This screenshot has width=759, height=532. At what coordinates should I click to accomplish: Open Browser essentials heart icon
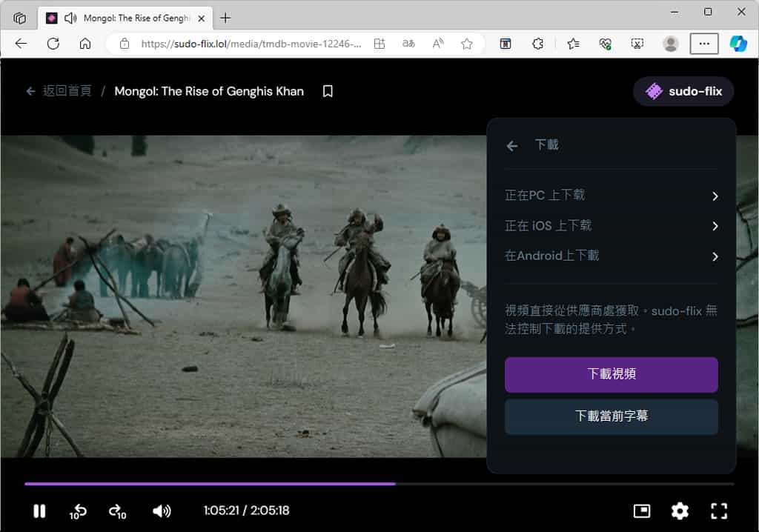(x=605, y=44)
